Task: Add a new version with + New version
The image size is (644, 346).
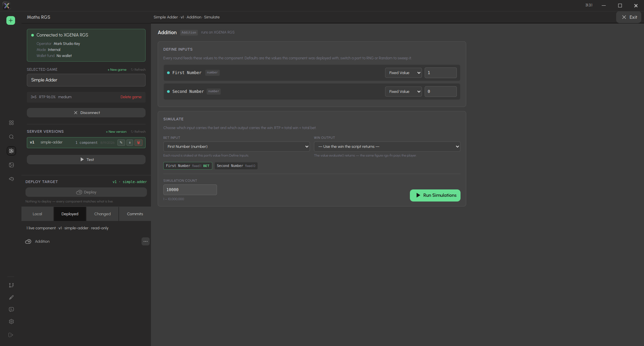Action: coord(116,132)
